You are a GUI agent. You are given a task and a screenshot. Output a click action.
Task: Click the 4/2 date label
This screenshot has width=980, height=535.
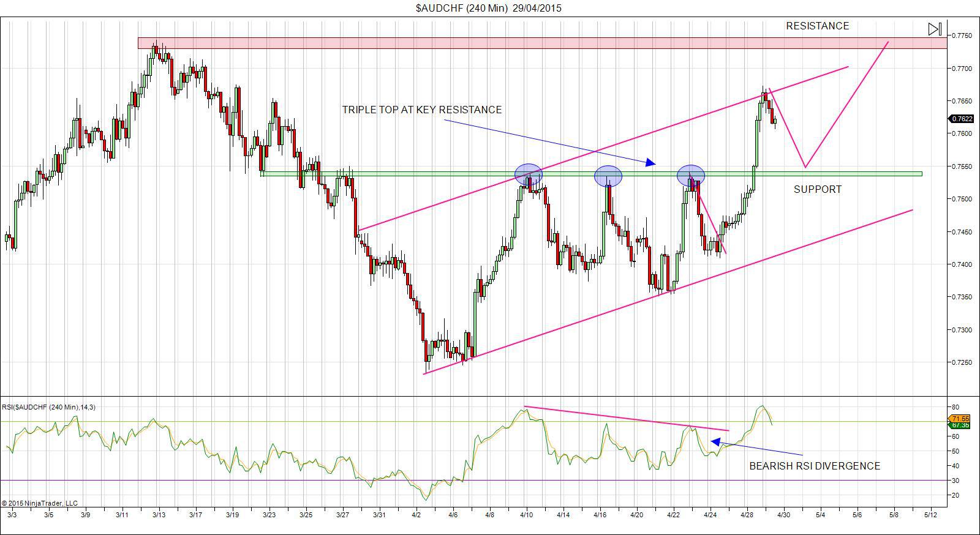point(417,515)
